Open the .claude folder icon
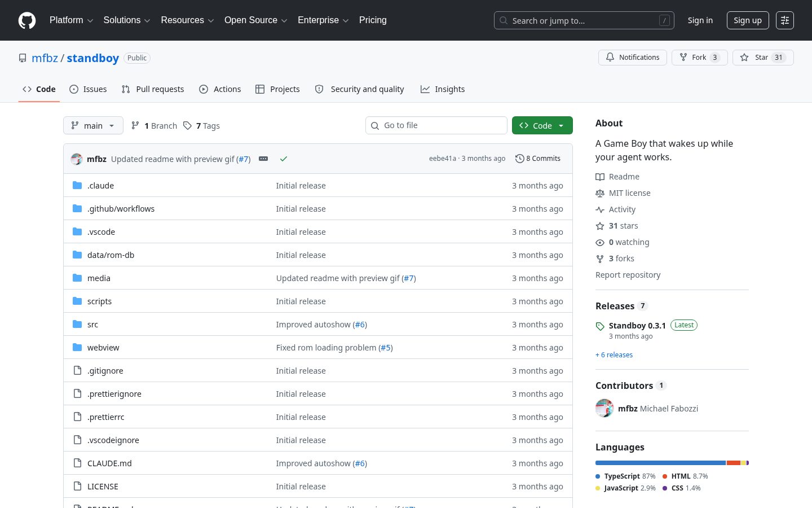The image size is (812, 508). pyautogui.click(x=77, y=185)
